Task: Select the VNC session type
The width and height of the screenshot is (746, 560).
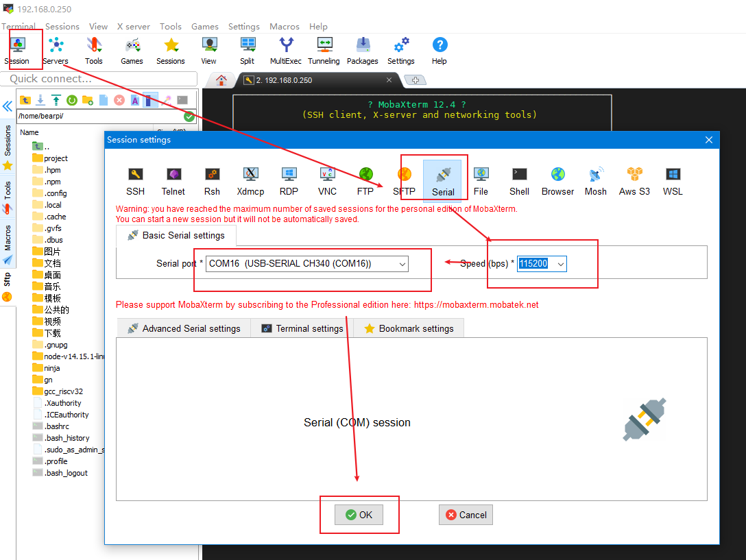Action: click(327, 181)
